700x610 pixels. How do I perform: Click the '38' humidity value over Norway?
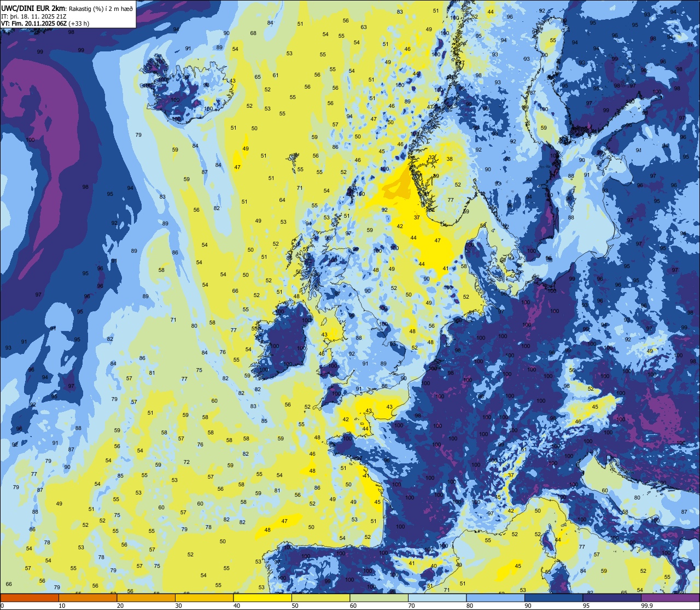[x=450, y=159]
